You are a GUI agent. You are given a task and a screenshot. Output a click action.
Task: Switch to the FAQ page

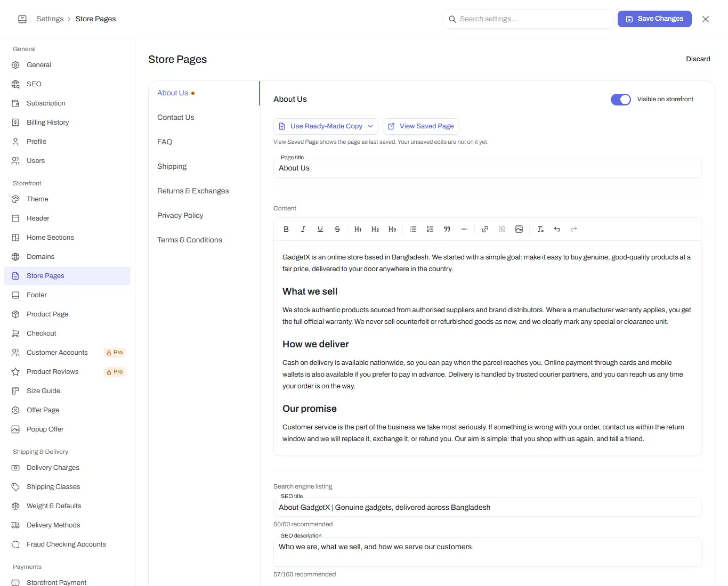point(204,142)
